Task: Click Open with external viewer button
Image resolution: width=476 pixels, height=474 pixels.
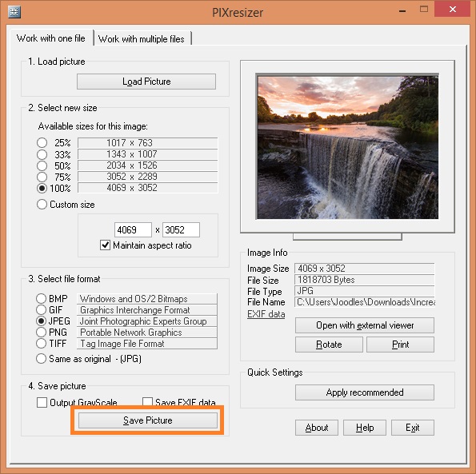Action: click(x=365, y=325)
